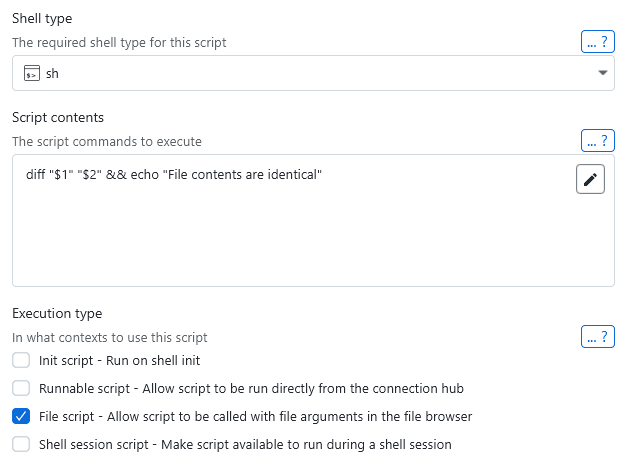The height and width of the screenshot is (465, 627).
Task: Click the "Init script - Run on shell init" label
Action: [120, 360]
